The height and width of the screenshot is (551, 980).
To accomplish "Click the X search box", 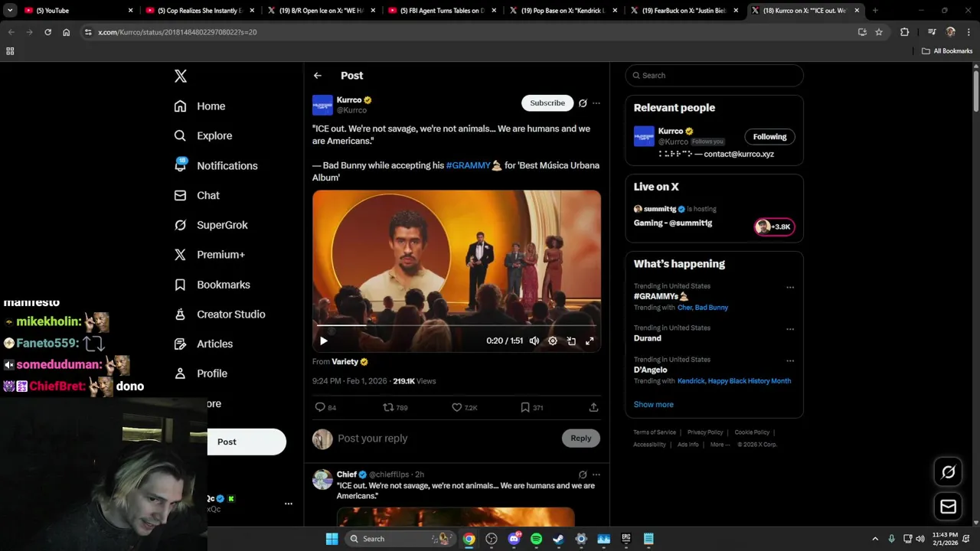I will tap(714, 76).
